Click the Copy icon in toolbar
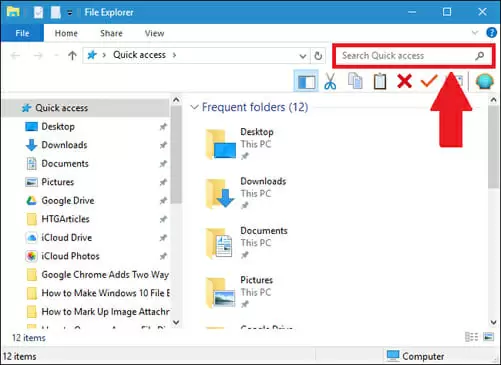501x365 pixels. click(355, 81)
